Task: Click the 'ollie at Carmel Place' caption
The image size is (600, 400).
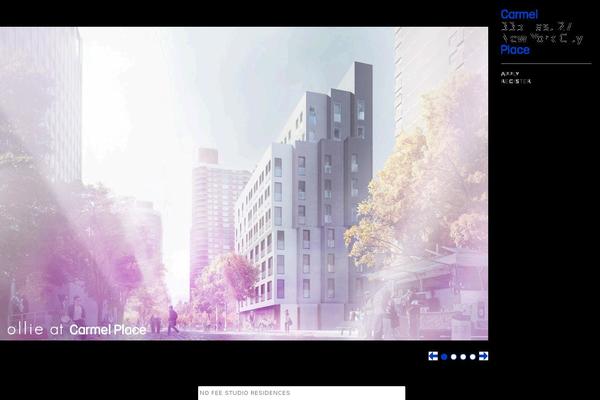Action: [x=77, y=330]
